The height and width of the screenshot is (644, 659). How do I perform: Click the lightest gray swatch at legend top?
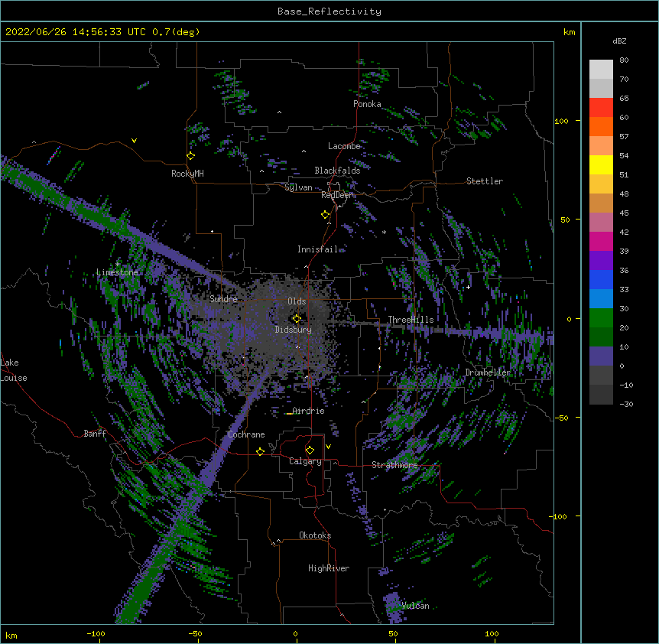click(x=601, y=69)
